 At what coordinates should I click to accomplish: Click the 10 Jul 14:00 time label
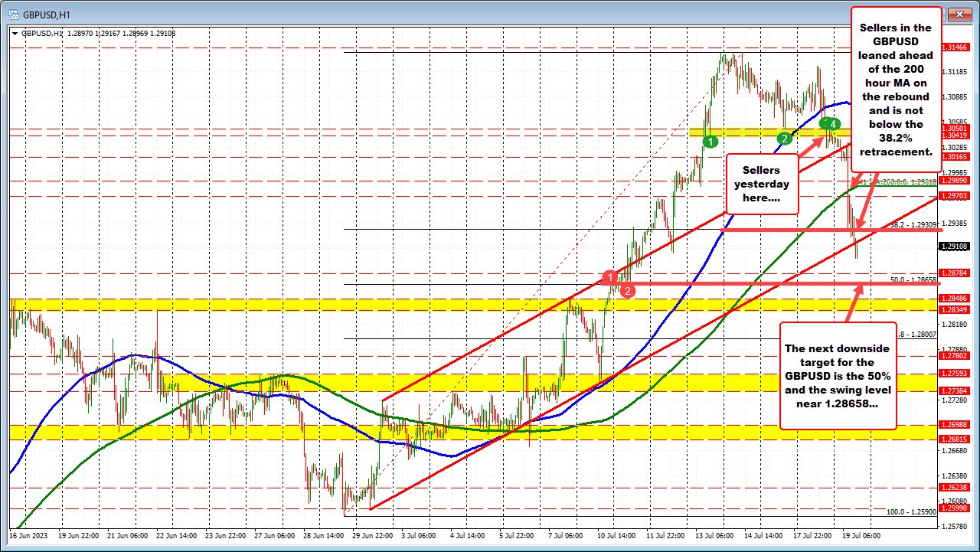point(618,536)
